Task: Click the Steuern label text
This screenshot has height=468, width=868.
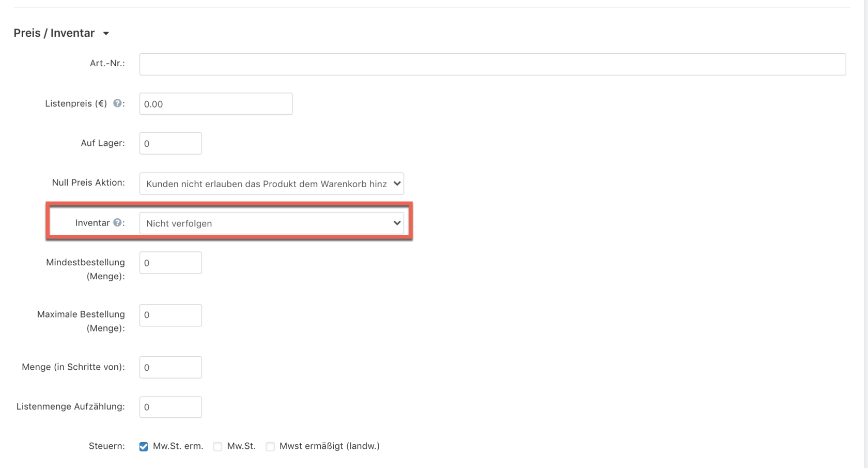Action: coord(107,446)
